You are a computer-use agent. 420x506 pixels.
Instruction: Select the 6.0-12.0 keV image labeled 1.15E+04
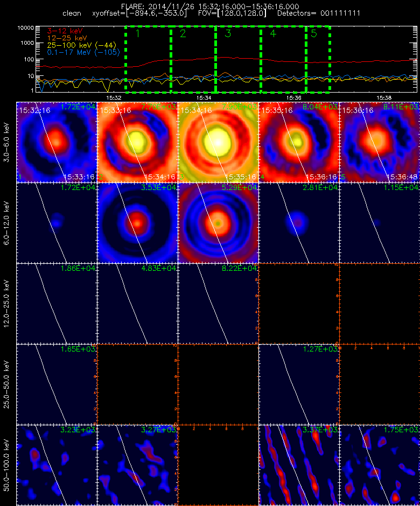point(380,223)
